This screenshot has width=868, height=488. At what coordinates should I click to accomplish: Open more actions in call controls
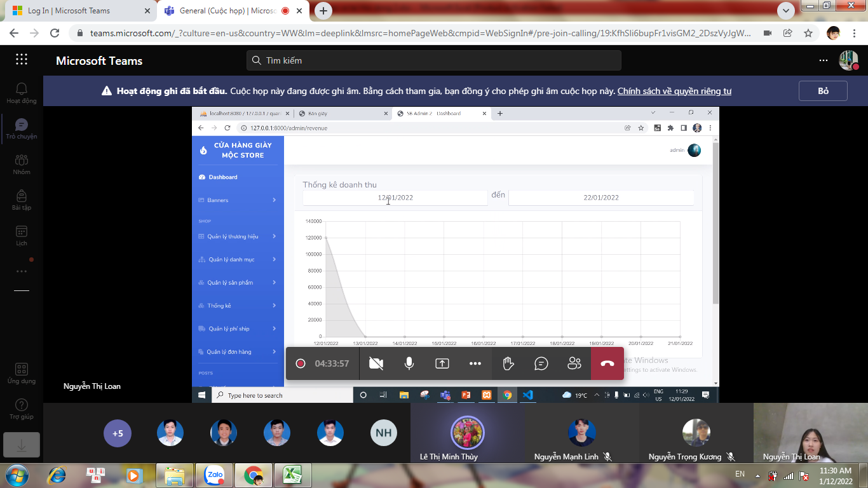coord(475,363)
